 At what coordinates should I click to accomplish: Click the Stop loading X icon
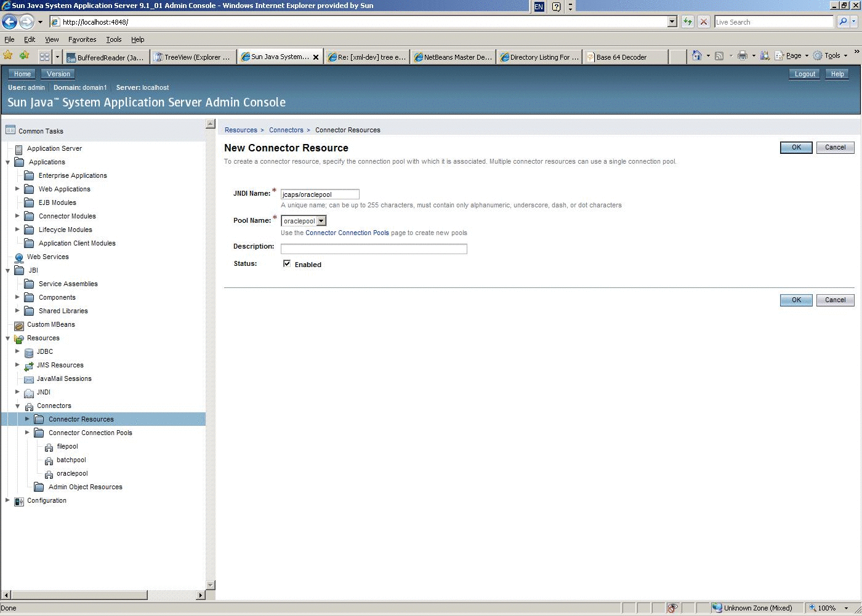[704, 22]
